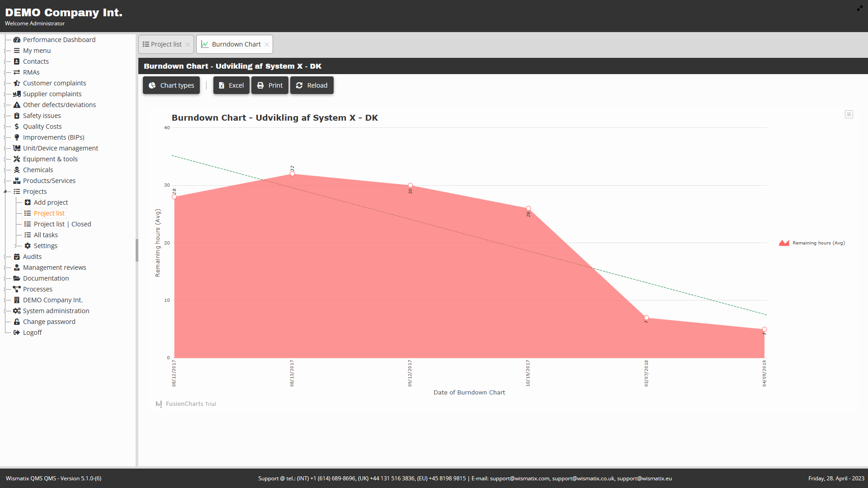Close the Project list tab
Image resolution: width=868 pixels, height=488 pixels.
(188, 44)
